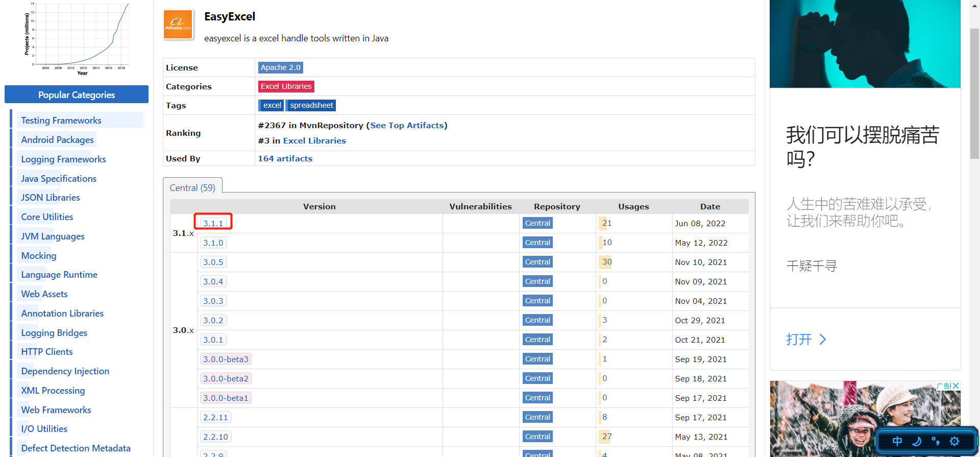Click the chevron arrow beside 打开
Viewport: 980px width, 457px height.
coord(822,340)
